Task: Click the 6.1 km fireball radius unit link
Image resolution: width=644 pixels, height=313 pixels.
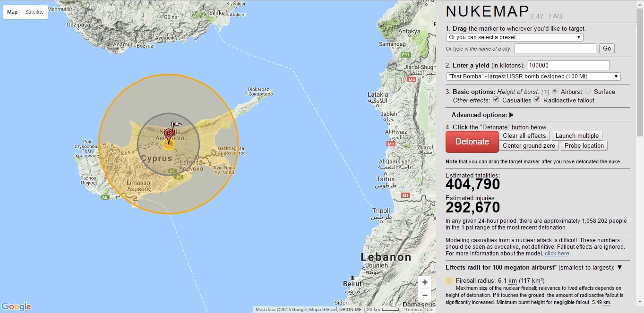Action: pyautogui.click(x=514, y=281)
